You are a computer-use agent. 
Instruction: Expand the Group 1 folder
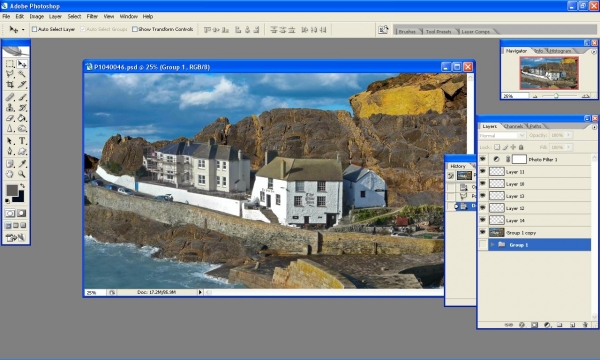pyautogui.click(x=493, y=244)
